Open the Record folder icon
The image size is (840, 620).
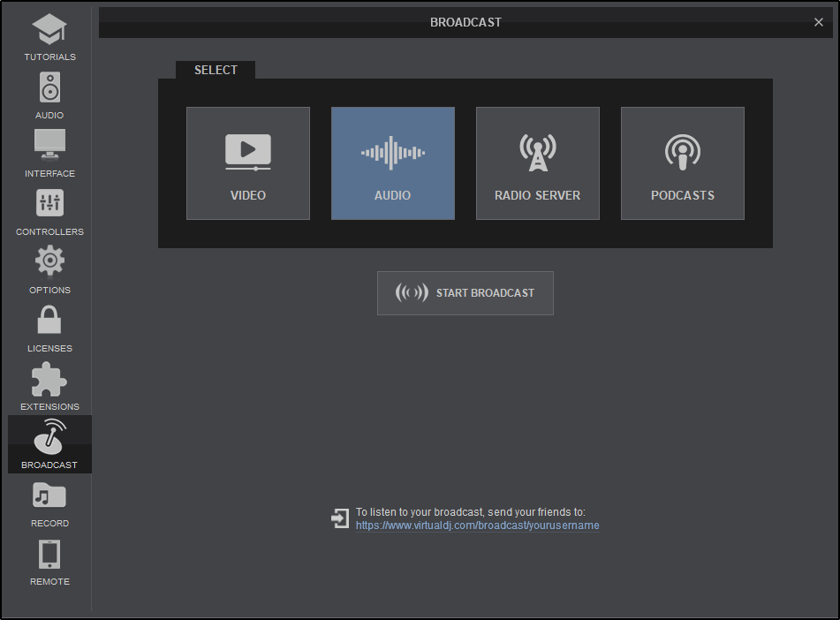[49, 497]
